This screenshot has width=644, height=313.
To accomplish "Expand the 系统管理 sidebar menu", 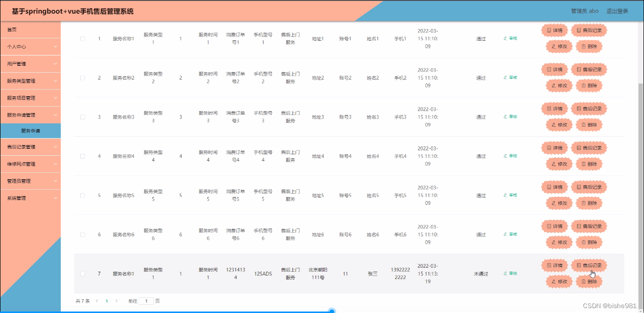I will 30,198.
